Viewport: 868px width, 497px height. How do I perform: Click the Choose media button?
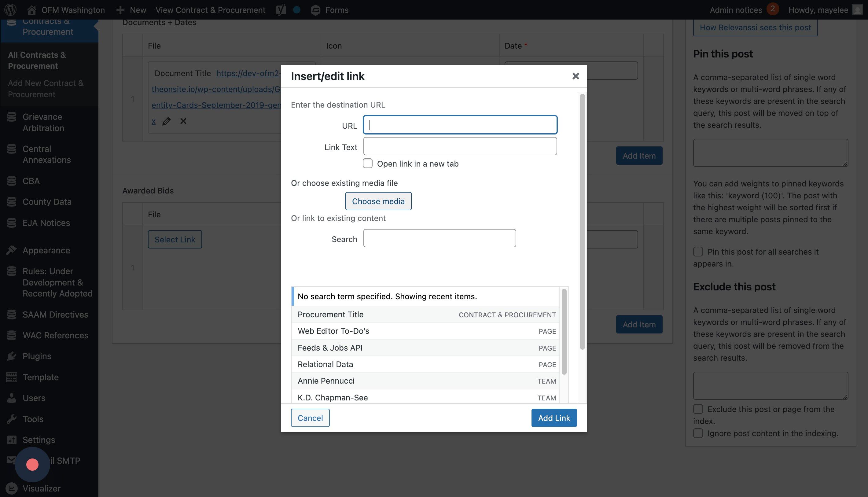(378, 201)
